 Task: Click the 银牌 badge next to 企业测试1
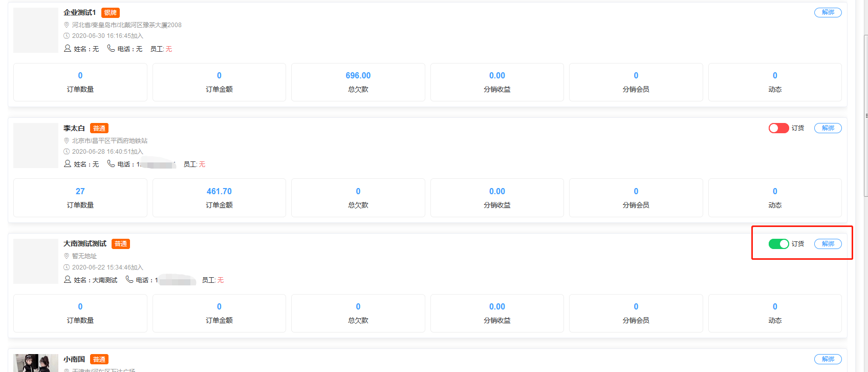point(111,13)
